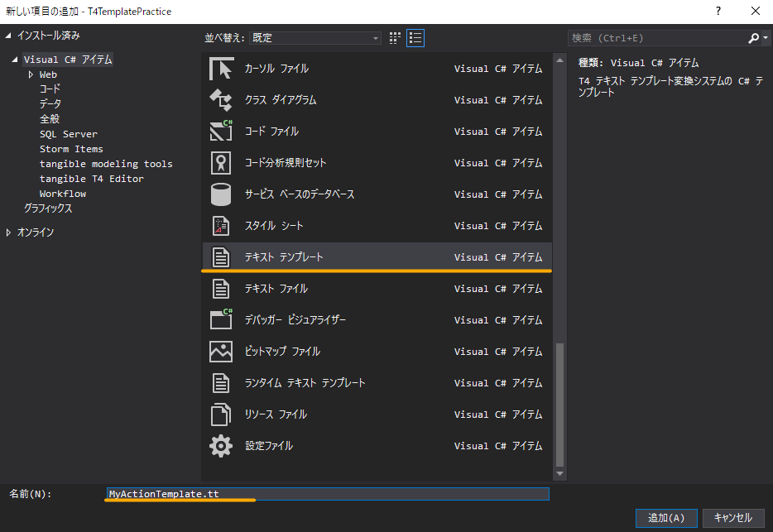Select the グラフィックス category

point(48,208)
